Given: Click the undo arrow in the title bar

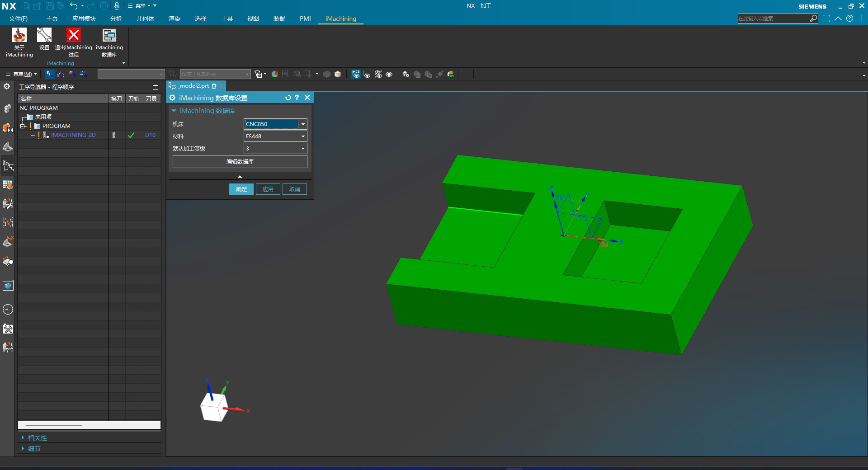Looking at the screenshot, I should click(x=74, y=6).
